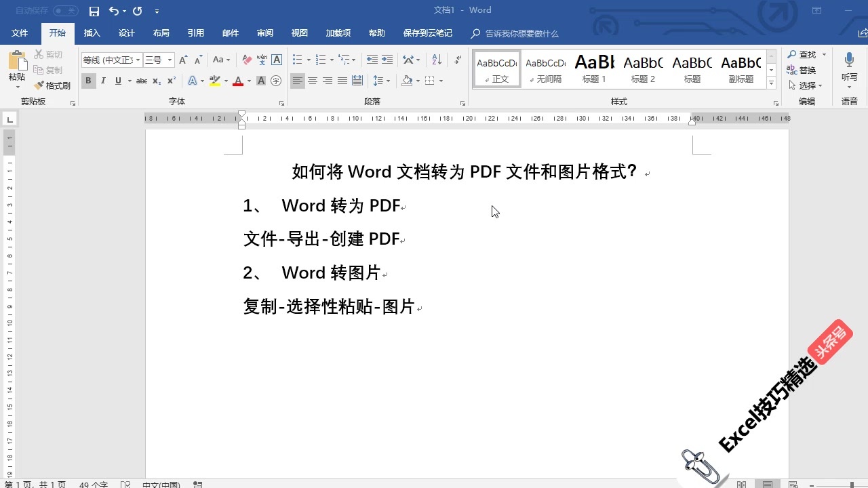The height and width of the screenshot is (488, 868).
Task: Apply distributed alignment
Action: tap(357, 81)
